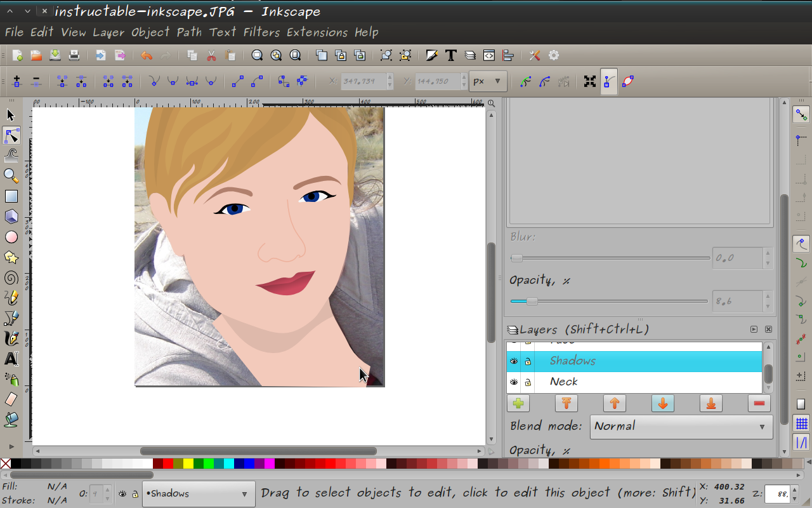812x508 pixels.
Task: Open the units dropdown showing px
Action: tap(488, 81)
